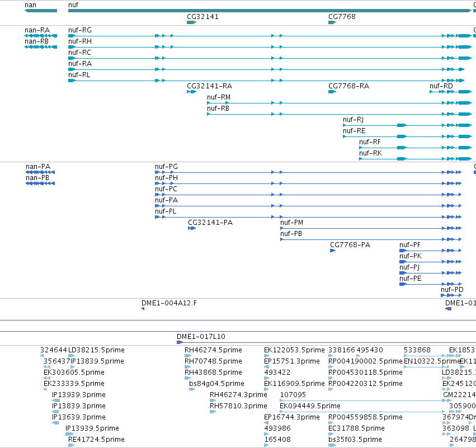Select transcript nuf-RE
Viewport: 476px width, 448px height.
[354, 131]
